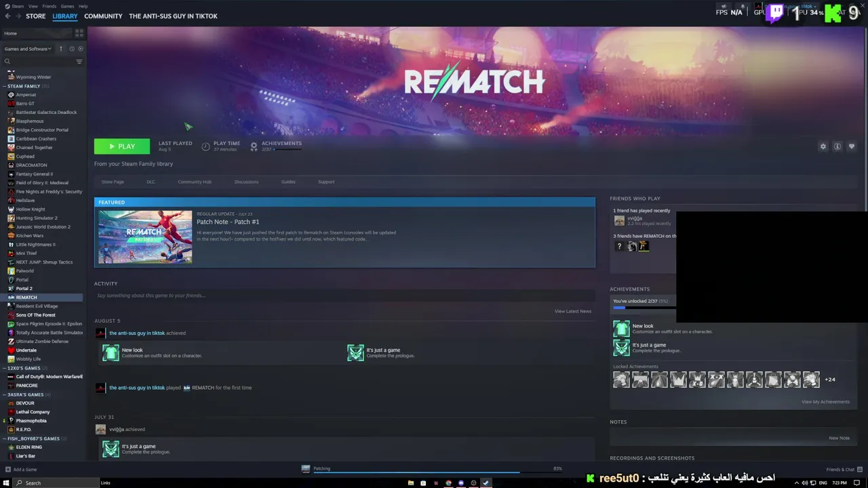Select Hollow Knight in the library list
Screen dimensions: 868x488
(31, 209)
